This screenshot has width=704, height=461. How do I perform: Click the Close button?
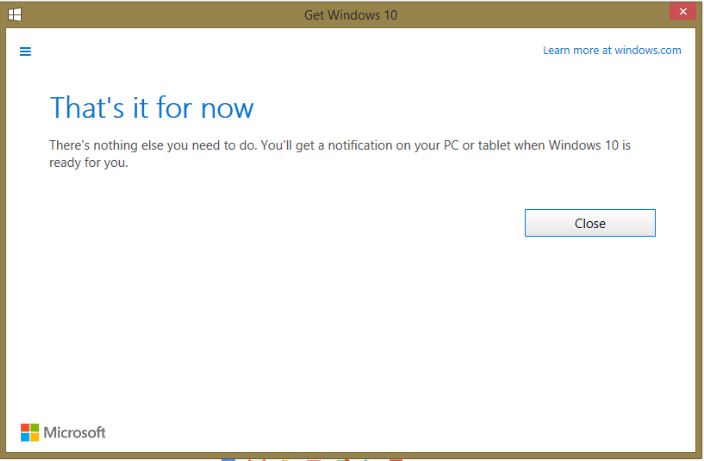[590, 223]
